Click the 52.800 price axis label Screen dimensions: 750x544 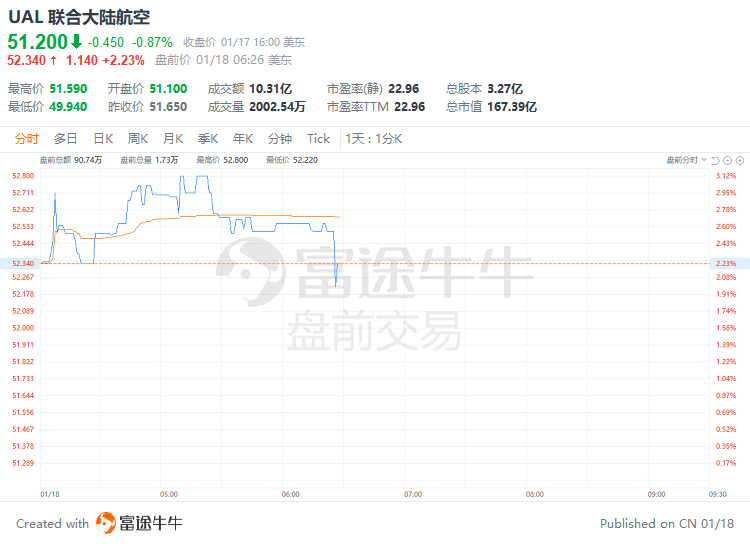click(23, 176)
